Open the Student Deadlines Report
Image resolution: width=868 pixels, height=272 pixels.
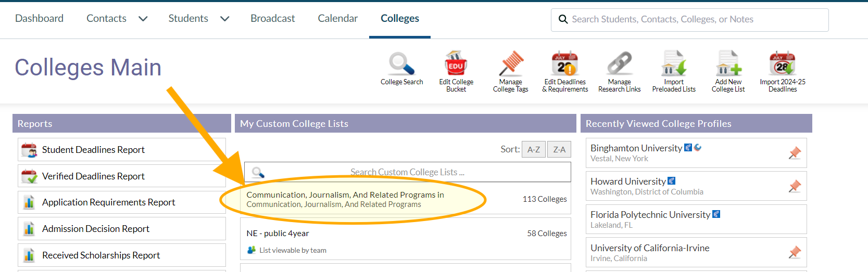click(x=93, y=150)
